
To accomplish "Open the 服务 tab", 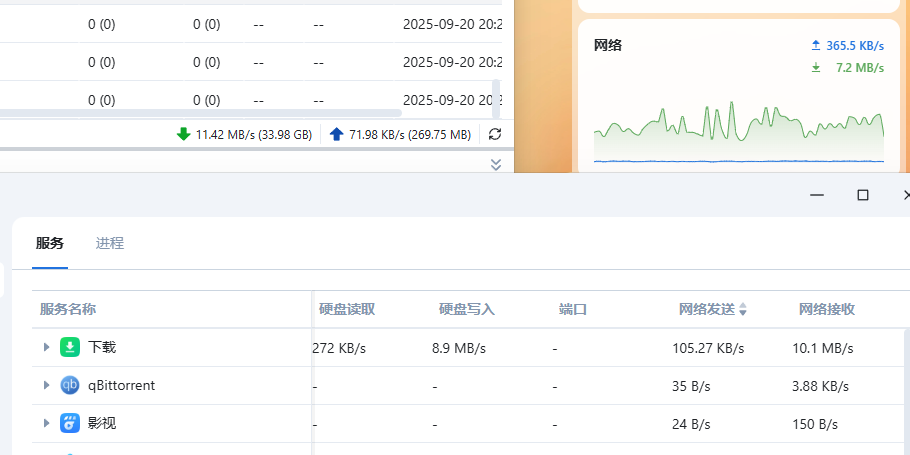I will point(50,243).
